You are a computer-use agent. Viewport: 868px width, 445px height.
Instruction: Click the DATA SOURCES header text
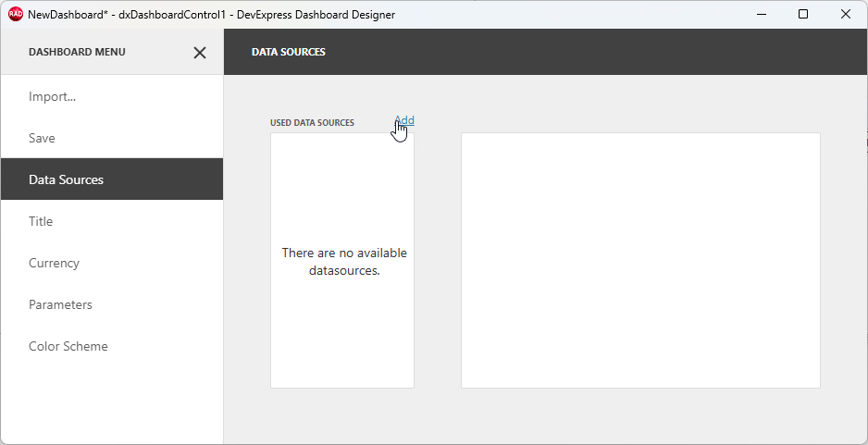289,52
